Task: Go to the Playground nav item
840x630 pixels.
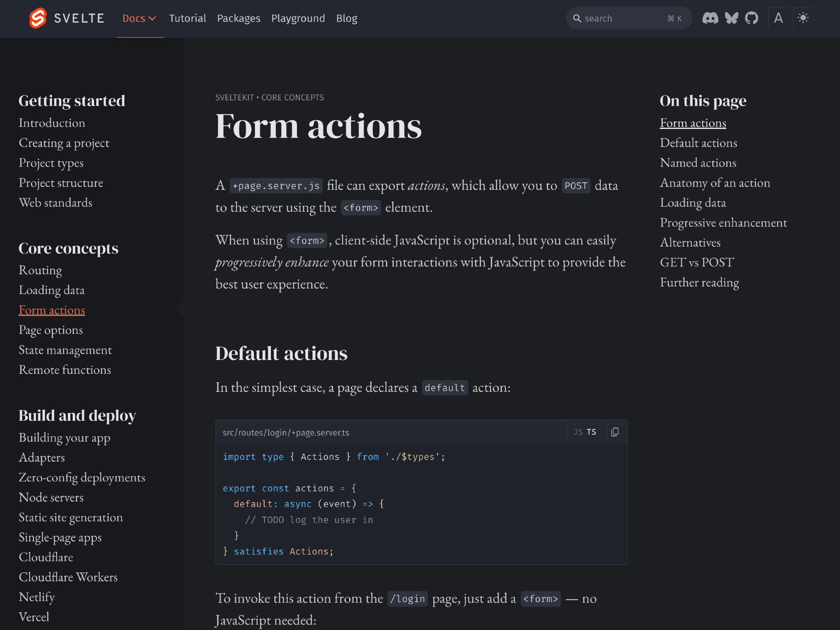Action: pos(298,18)
